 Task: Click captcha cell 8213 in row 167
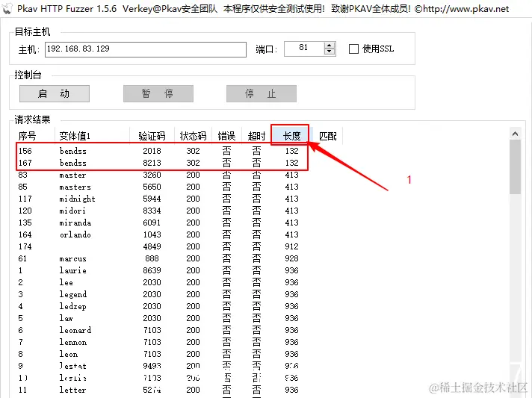152,163
